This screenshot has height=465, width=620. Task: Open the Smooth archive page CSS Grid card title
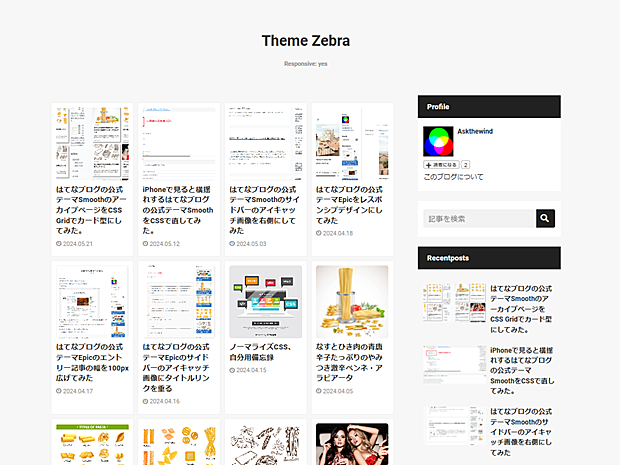click(91, 210)
